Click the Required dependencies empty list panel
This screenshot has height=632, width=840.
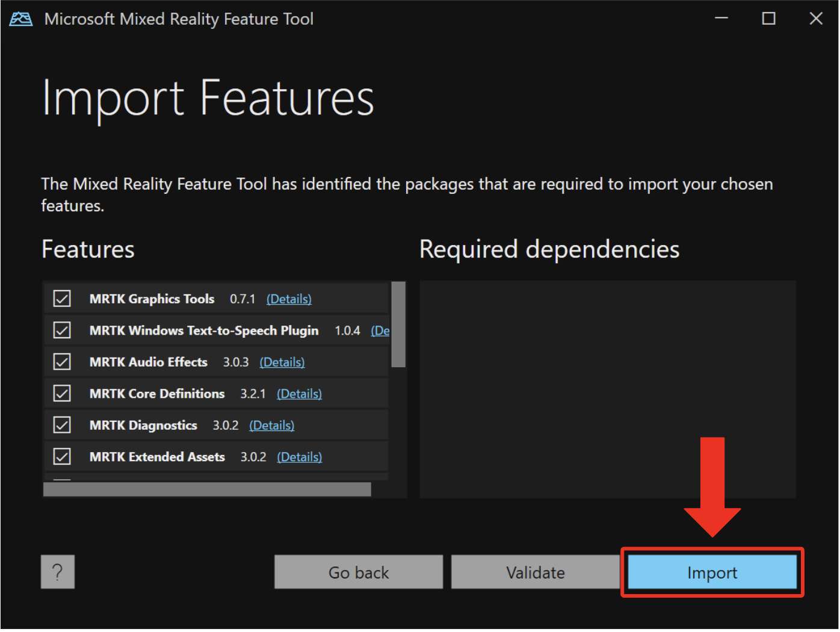point(608,389)
